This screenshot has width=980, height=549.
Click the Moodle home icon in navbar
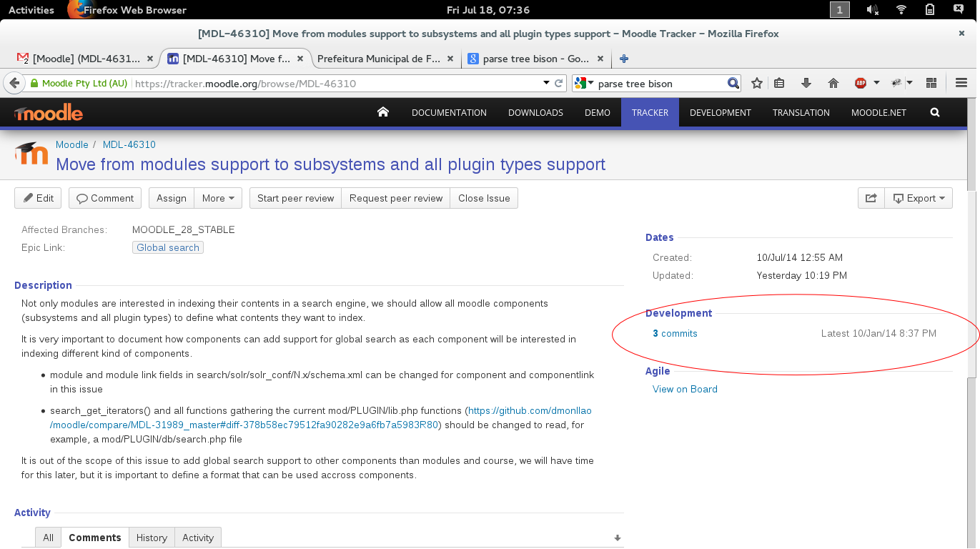383,112
